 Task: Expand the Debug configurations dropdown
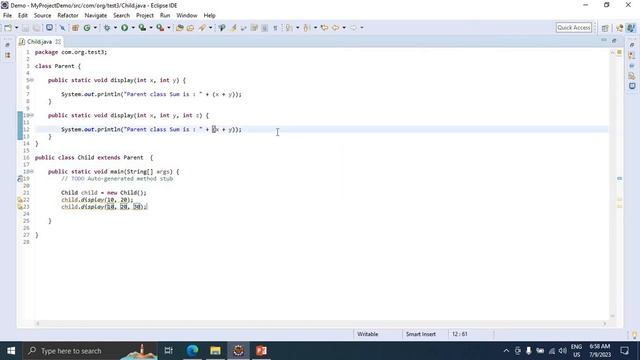tap(115, 28)
